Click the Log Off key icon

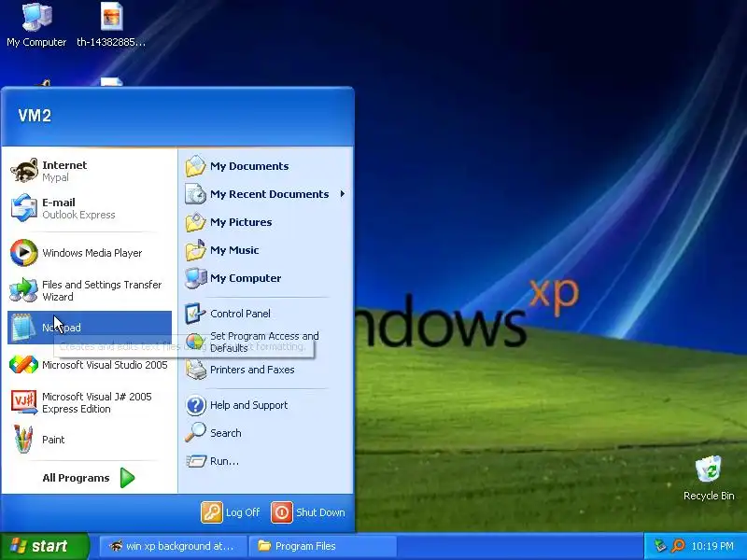pos(212,512)
